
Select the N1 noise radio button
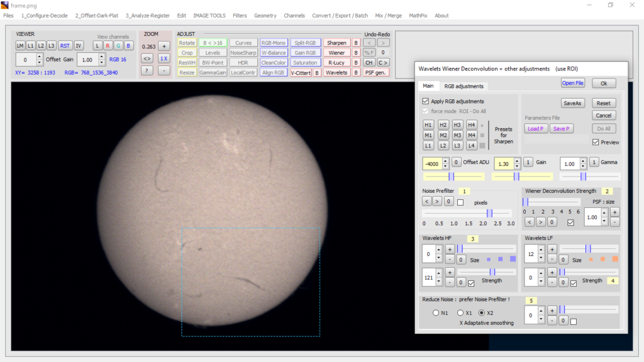[436, 313]
